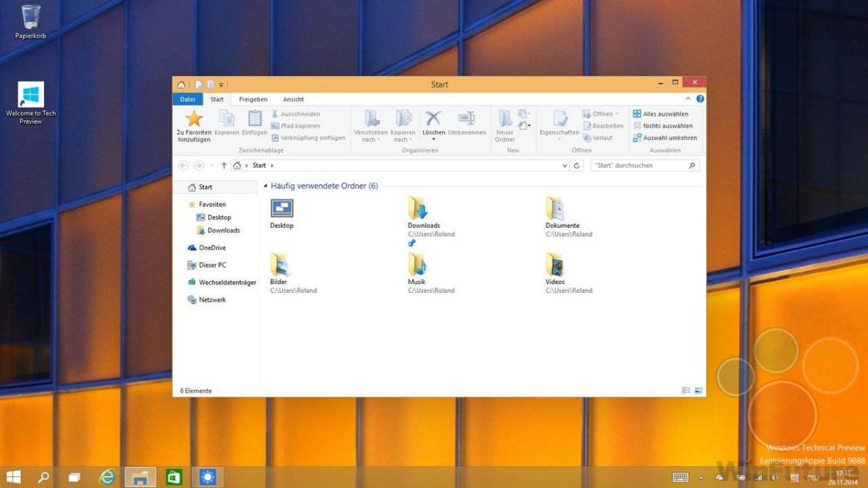Click the up one level arrow
This screenshot has height=488, width=868.
click(x=224, y=165)
